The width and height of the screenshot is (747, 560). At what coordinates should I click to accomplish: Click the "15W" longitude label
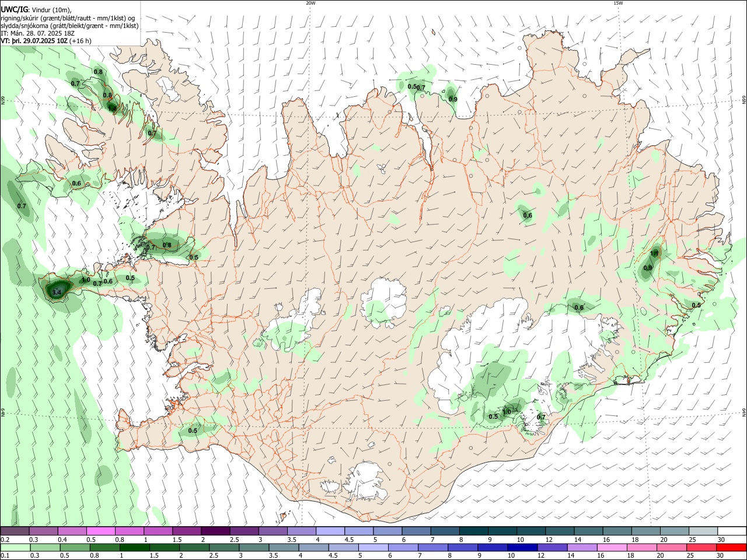pos(618,3)
